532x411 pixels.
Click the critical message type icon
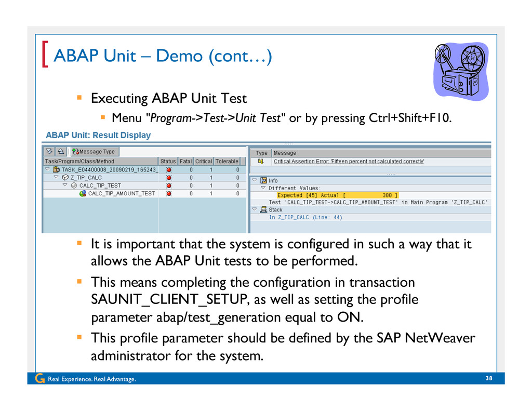(261, 161)
